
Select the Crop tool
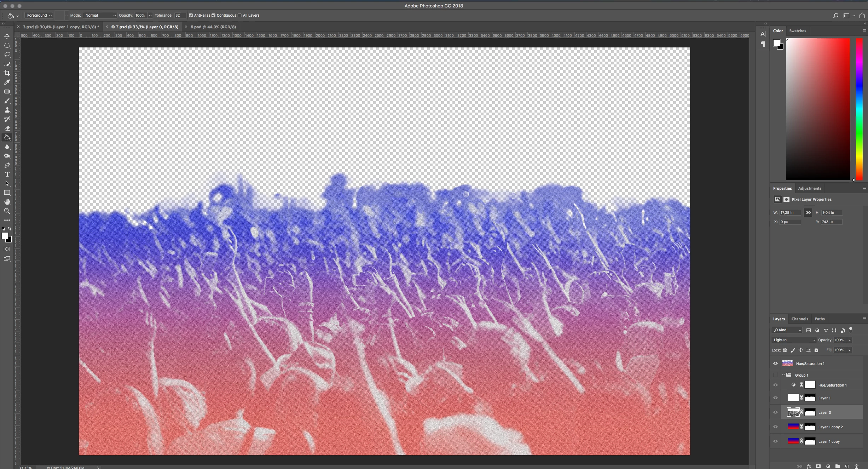[x=7, y=73]
